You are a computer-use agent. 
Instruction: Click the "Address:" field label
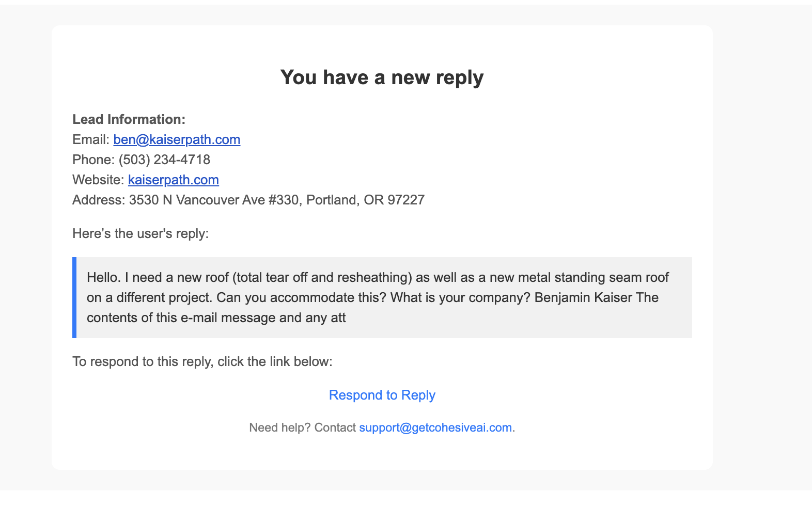99,200
